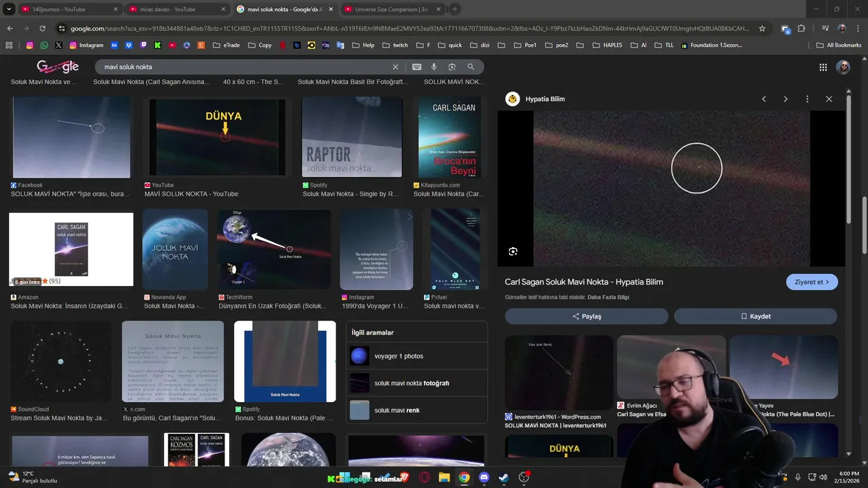This screenshot has height=488, width=868.
Task: Open Steam from the taskbar
Action: (x=504, y=477)
